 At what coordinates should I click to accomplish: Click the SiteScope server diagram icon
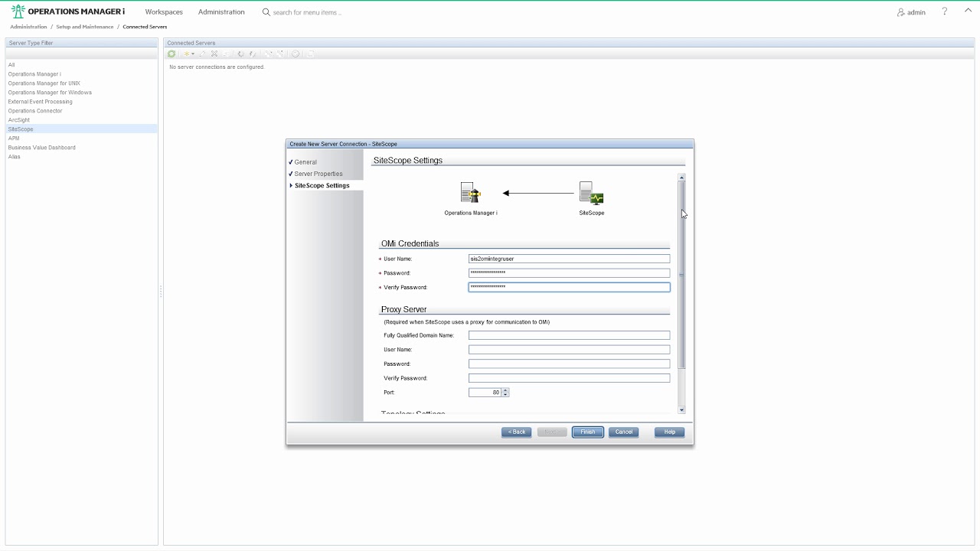pos(591,193)
